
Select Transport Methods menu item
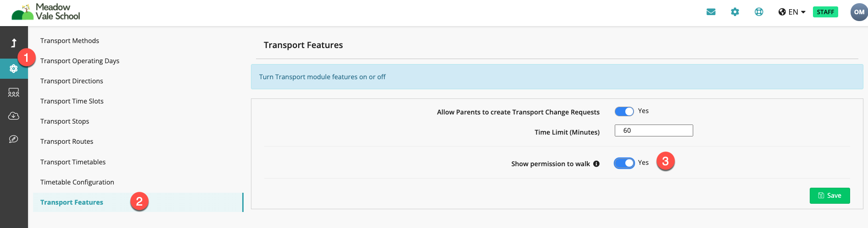70,41
